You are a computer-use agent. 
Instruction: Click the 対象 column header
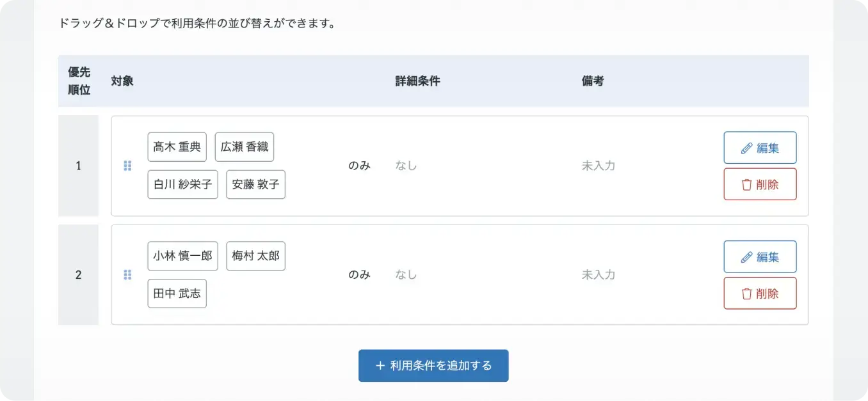pos(122,81)
